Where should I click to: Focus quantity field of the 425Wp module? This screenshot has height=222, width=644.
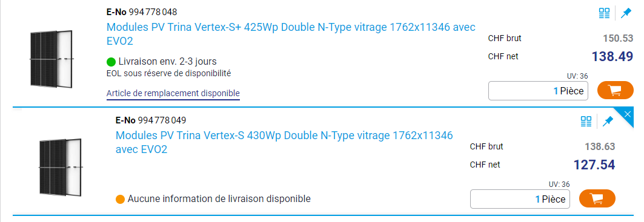point(538,91)
